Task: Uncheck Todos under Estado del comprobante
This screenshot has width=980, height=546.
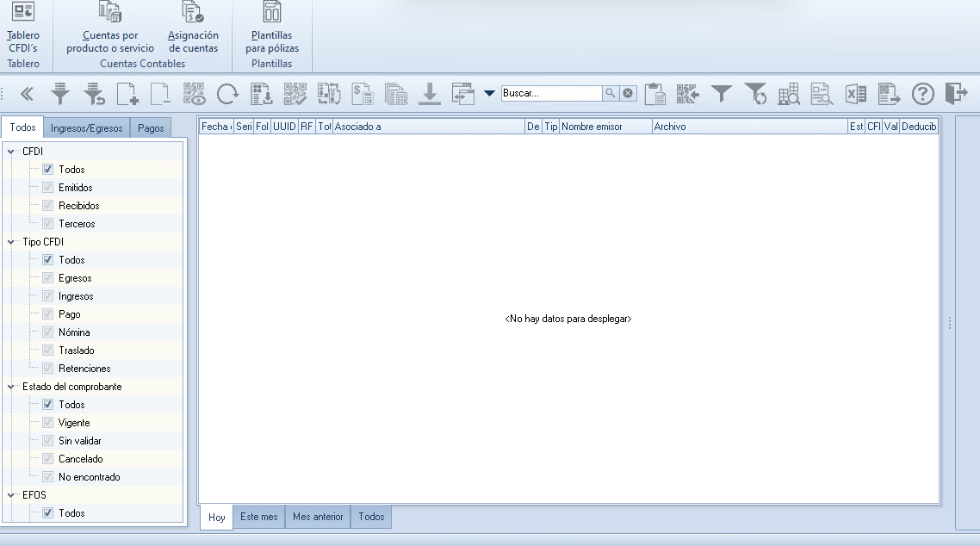Action: point(48,404)
